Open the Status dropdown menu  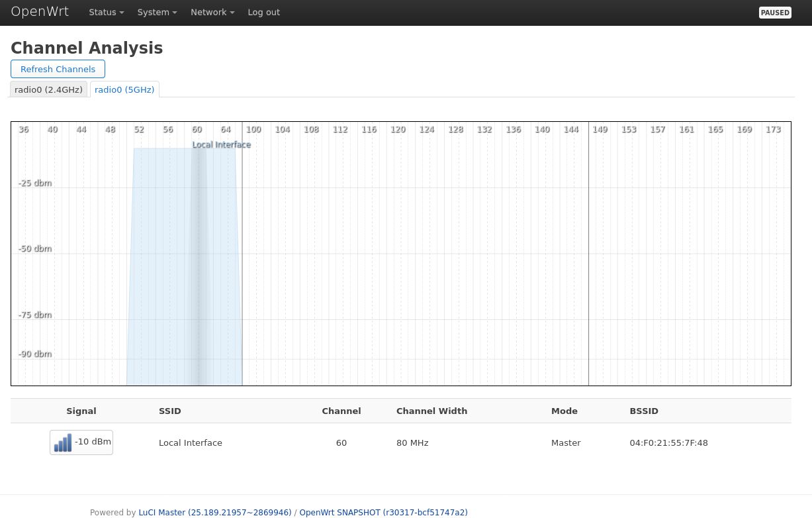point(106,13)
